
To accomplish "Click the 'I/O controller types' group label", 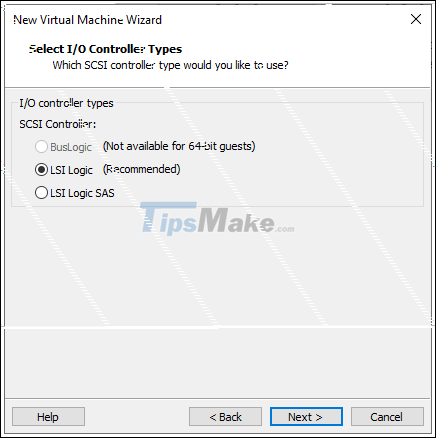I will pos(66,103).
